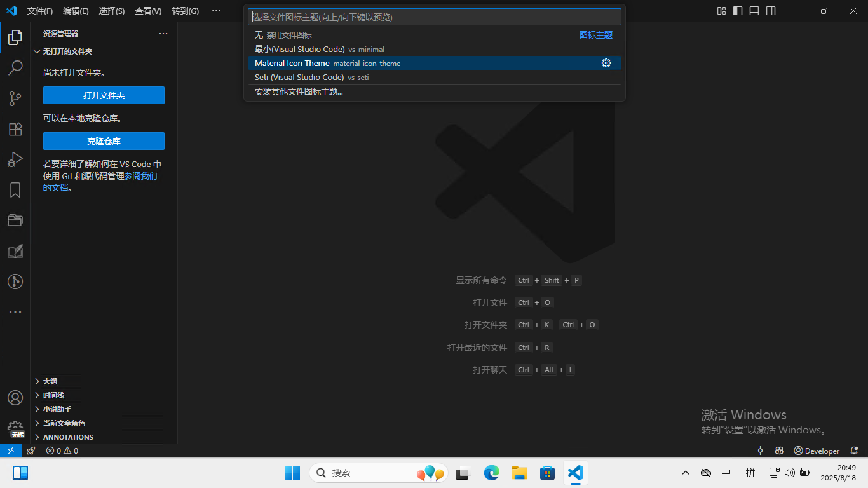Image resolution: width=868 pixels, height=488 pixels.
Task: Open the Extensions view icon
Action: (x=15, y=129)
